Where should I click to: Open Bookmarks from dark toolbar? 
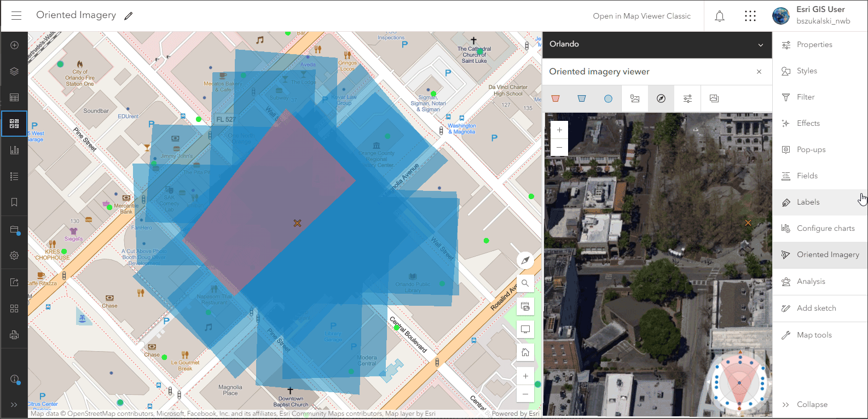point(14,202)
